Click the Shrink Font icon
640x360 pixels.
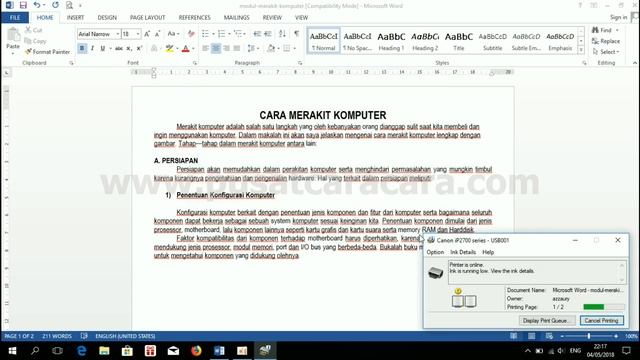coord(157,34)
